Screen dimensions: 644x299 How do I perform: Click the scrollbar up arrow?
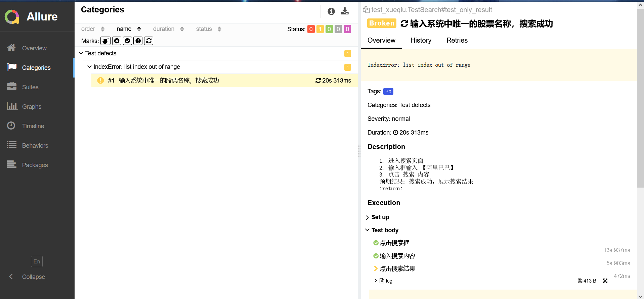tap(640, 5)
